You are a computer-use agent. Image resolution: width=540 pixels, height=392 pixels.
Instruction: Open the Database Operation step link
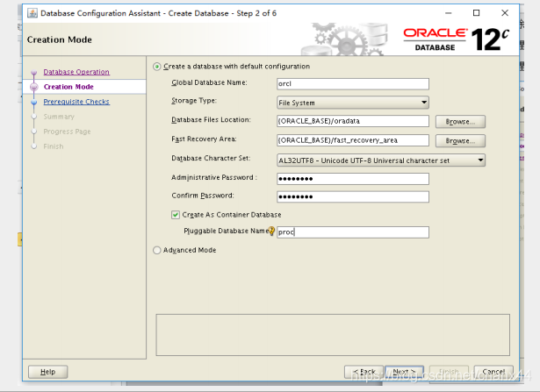pyautogui.click(x=76, y=72)
